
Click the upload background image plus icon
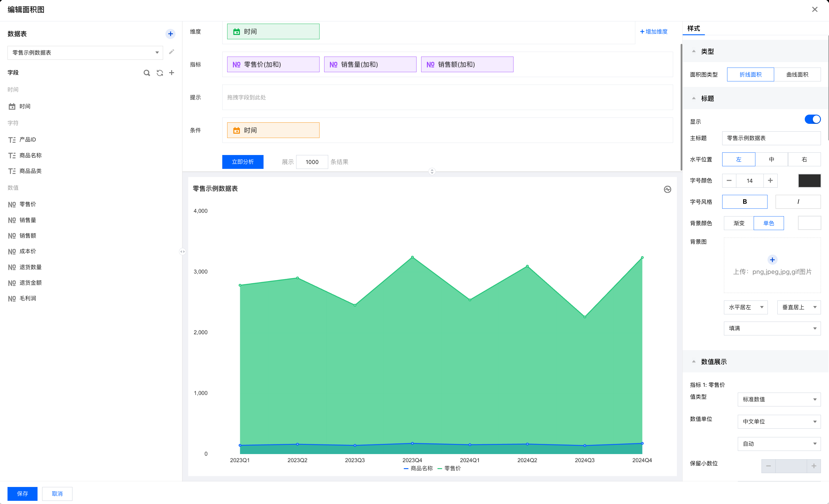772,260
